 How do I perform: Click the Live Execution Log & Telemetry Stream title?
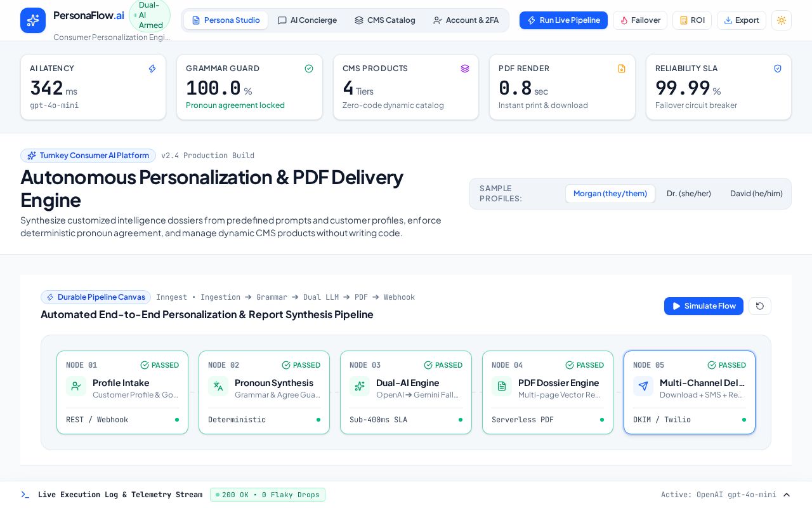tap(120, 495)
